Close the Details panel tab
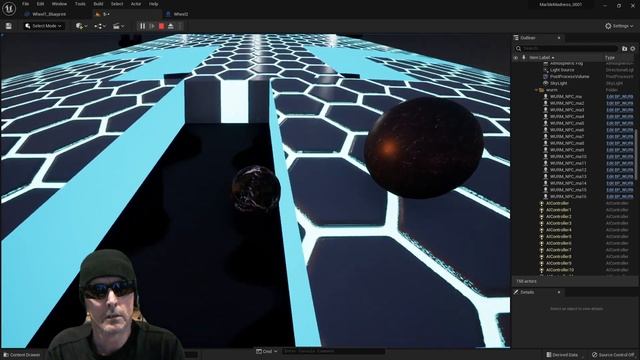Screen dimensions: 640x360 [x=559, y=292]
